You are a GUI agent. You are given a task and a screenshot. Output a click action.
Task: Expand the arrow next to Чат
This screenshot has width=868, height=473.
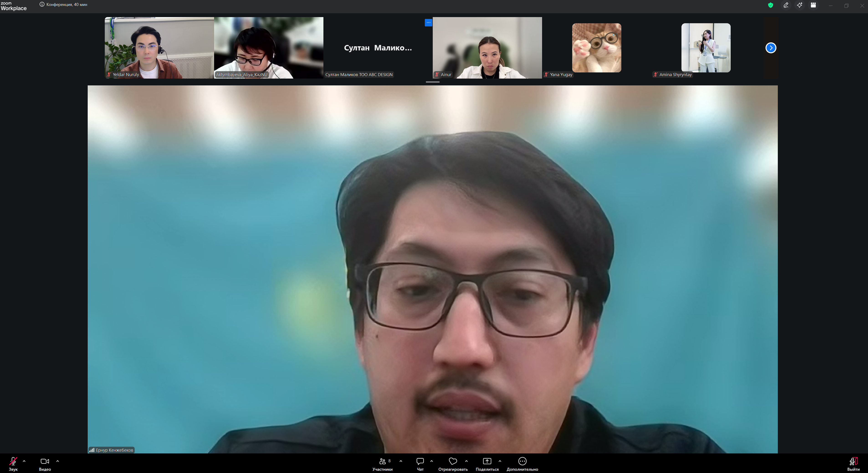[432, 461]
